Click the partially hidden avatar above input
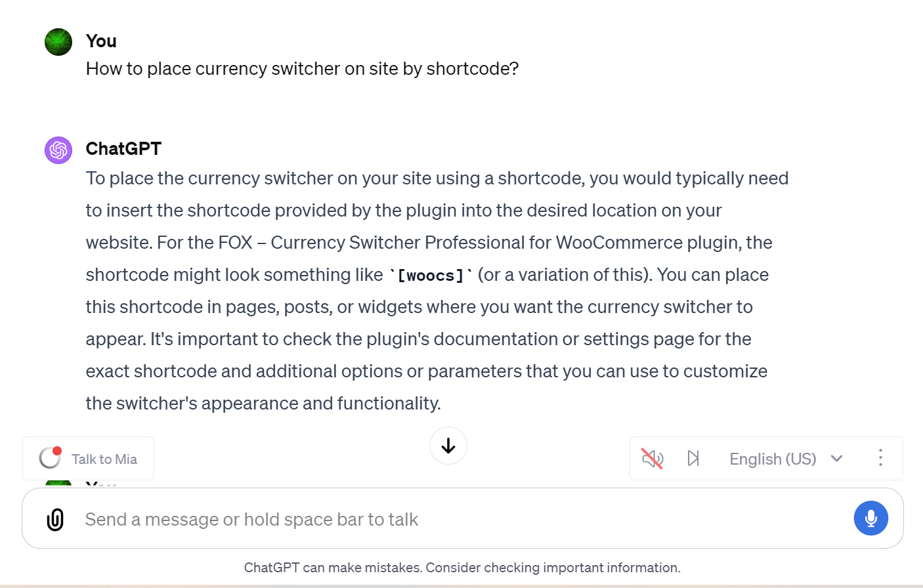This screenshot has width=923, height=588. point(58,484)
